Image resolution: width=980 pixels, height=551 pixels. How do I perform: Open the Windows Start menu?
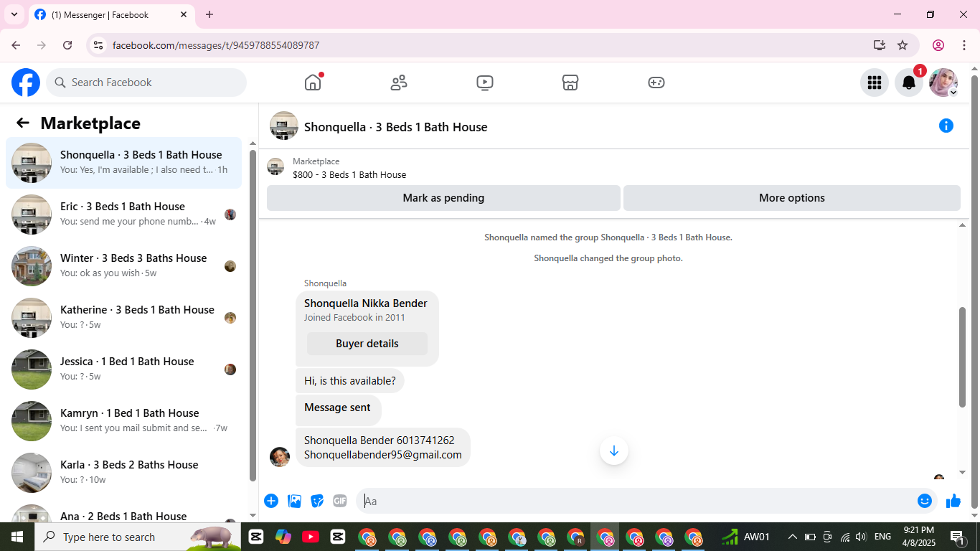point(17,537)
